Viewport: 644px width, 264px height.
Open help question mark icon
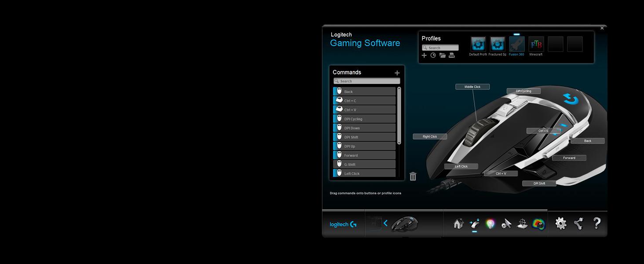pos(596,223)
